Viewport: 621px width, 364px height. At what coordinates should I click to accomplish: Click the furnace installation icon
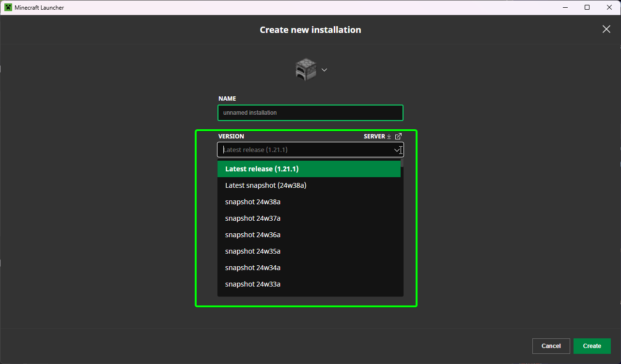306,70
